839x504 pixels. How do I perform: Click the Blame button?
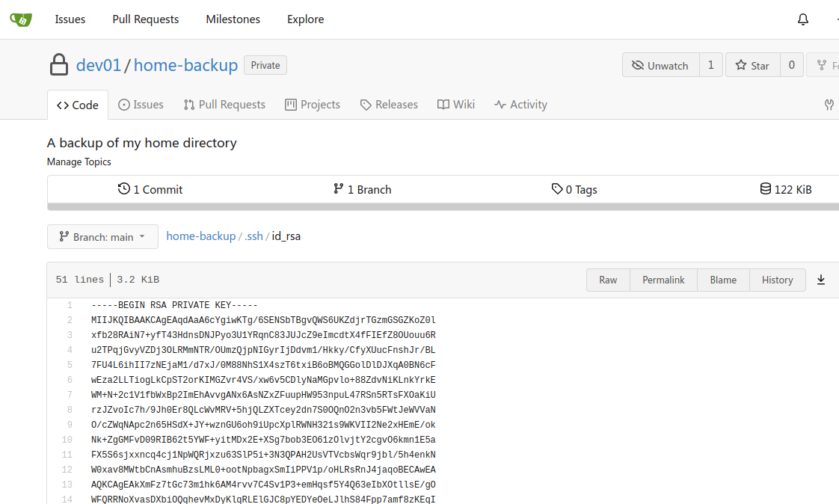[x=723, y=280]
